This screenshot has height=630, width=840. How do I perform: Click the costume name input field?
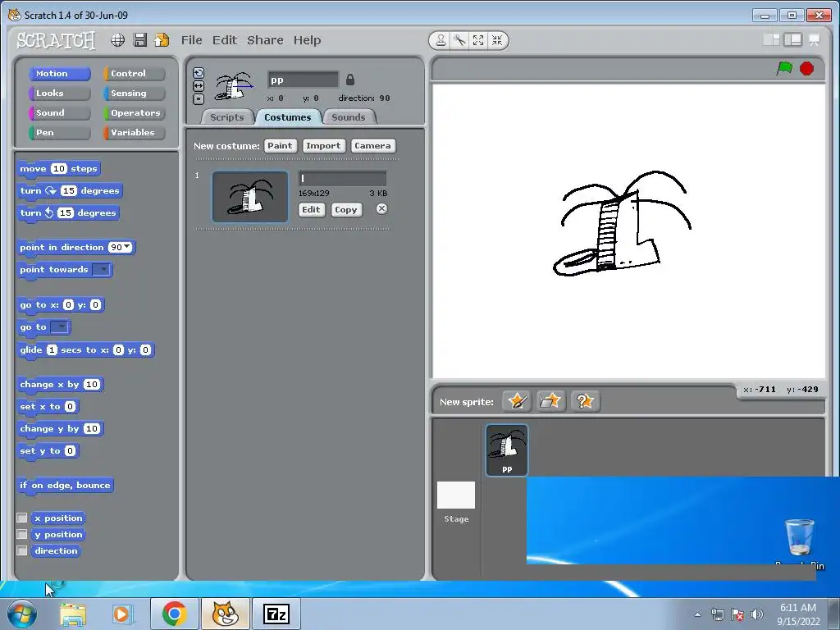(x=342, y=178)
